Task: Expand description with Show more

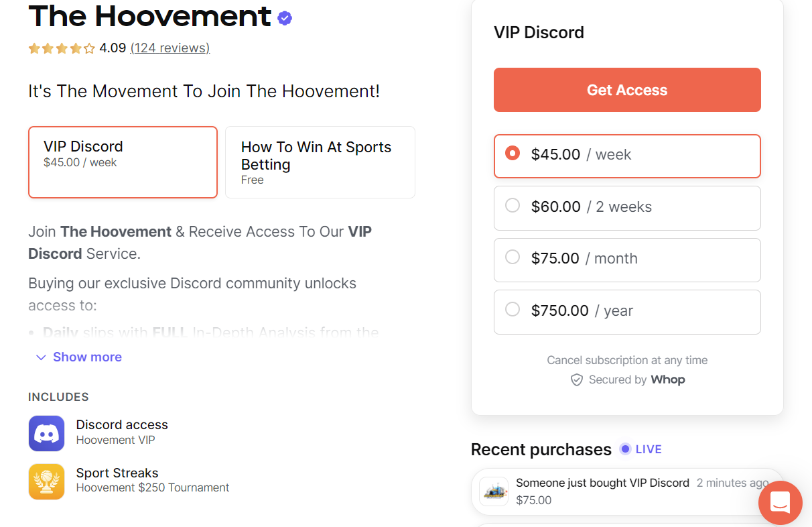Action: 79,357
